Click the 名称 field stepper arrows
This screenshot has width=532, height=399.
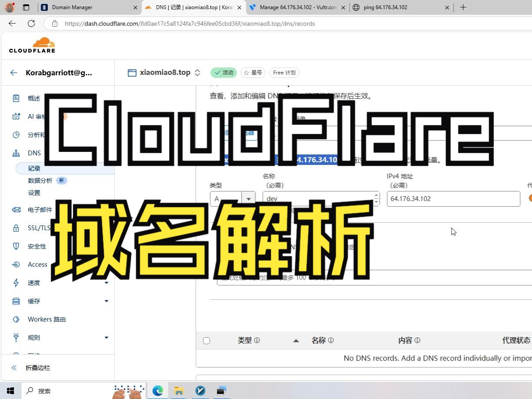(x=376, y=198)
